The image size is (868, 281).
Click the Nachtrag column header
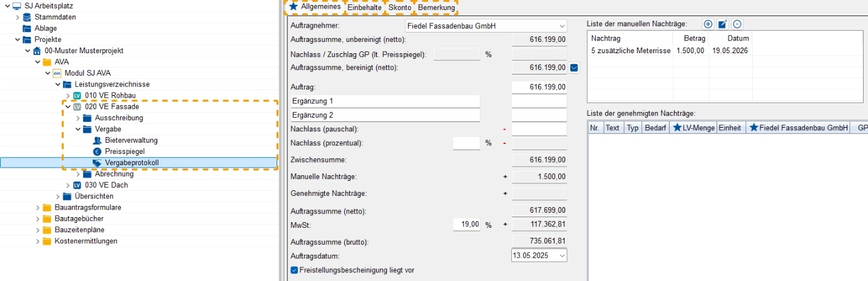631,39
